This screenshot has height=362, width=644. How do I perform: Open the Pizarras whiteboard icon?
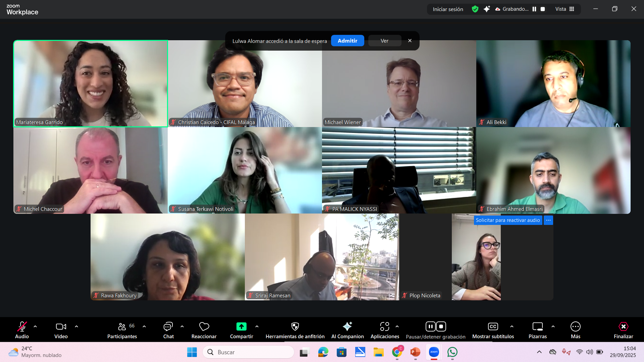pos(537,327)
